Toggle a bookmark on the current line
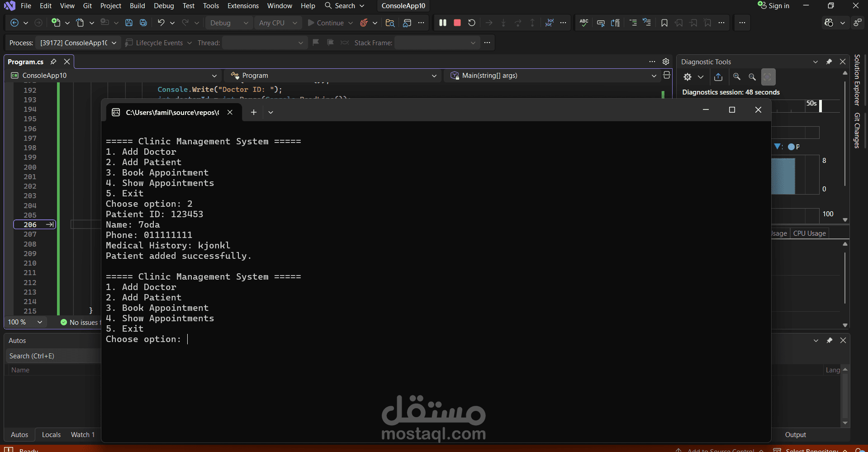 (664, 23)
